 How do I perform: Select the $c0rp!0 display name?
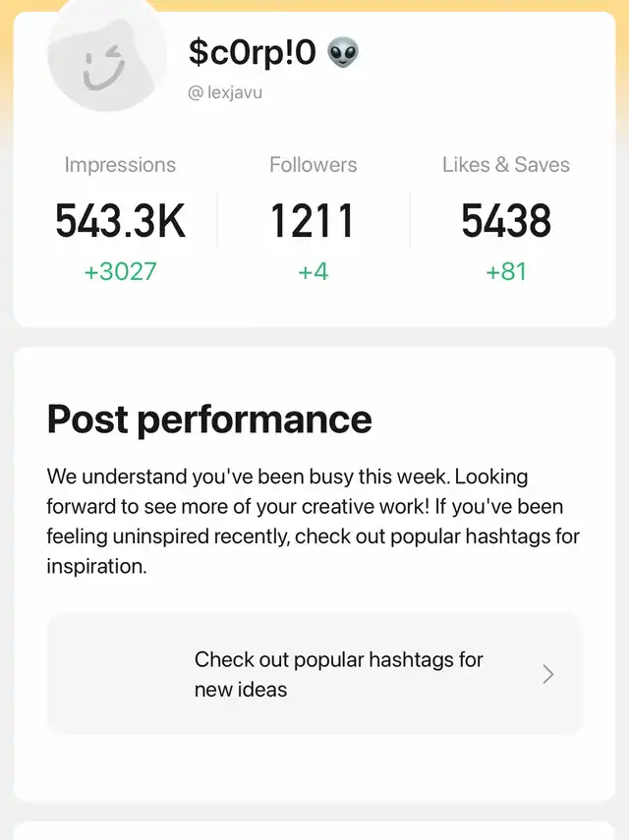click(253, 53)
